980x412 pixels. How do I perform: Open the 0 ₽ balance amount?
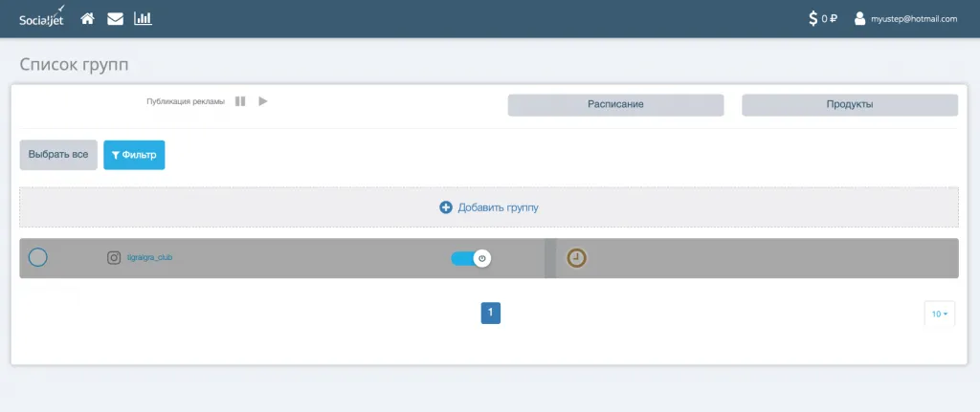(829, 19)
